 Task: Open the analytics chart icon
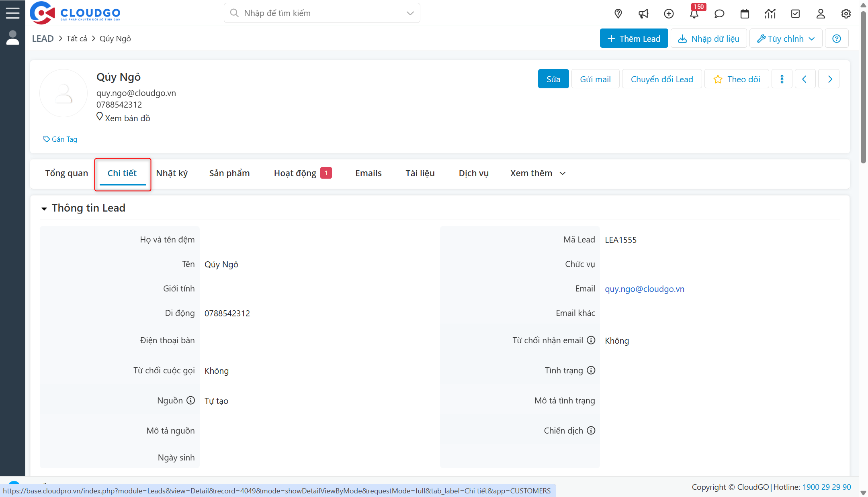770,13
